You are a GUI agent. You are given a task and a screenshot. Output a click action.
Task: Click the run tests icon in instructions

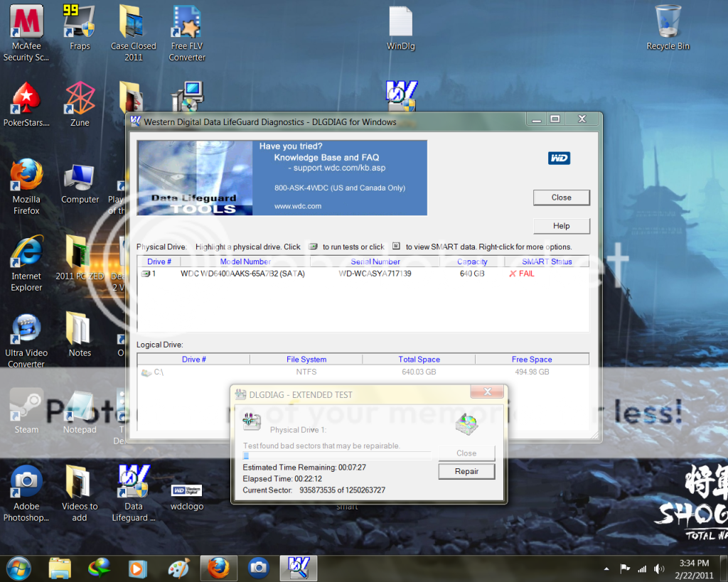(314, 247)
